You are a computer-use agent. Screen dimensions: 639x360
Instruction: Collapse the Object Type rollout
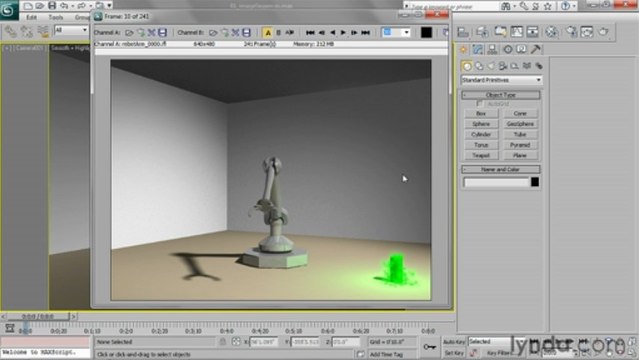click(x=501, y=95)
